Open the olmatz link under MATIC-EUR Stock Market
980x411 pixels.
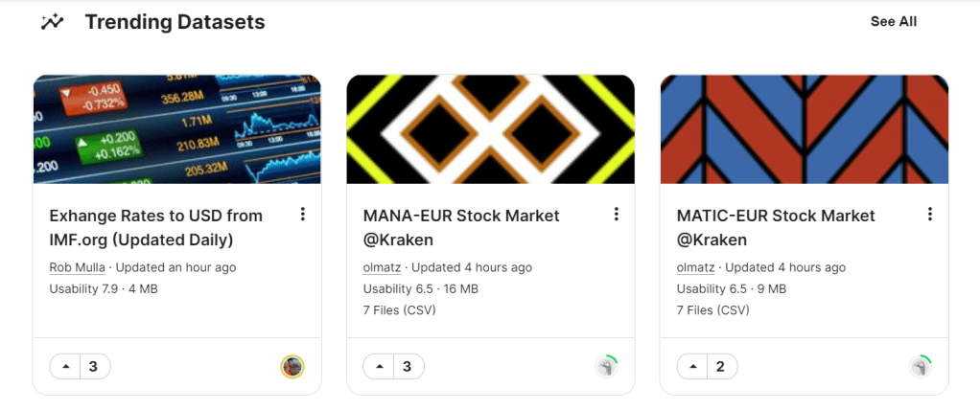pos(695,267)
